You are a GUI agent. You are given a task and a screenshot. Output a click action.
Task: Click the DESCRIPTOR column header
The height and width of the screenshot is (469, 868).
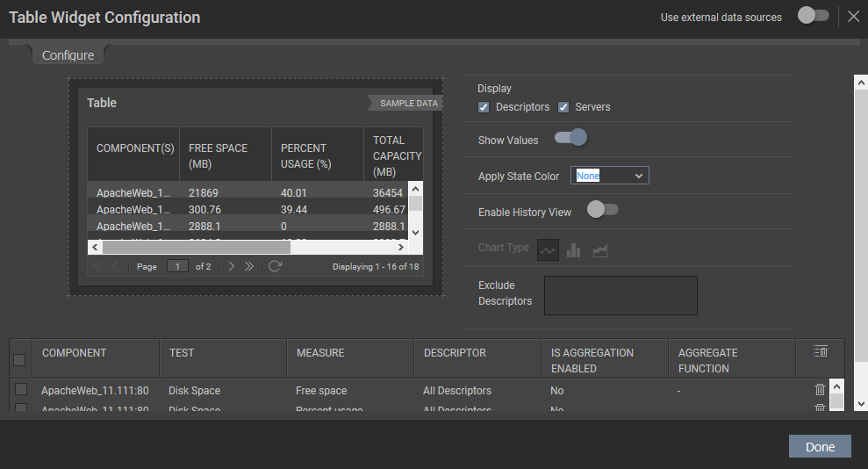click(x=477, y=359)
